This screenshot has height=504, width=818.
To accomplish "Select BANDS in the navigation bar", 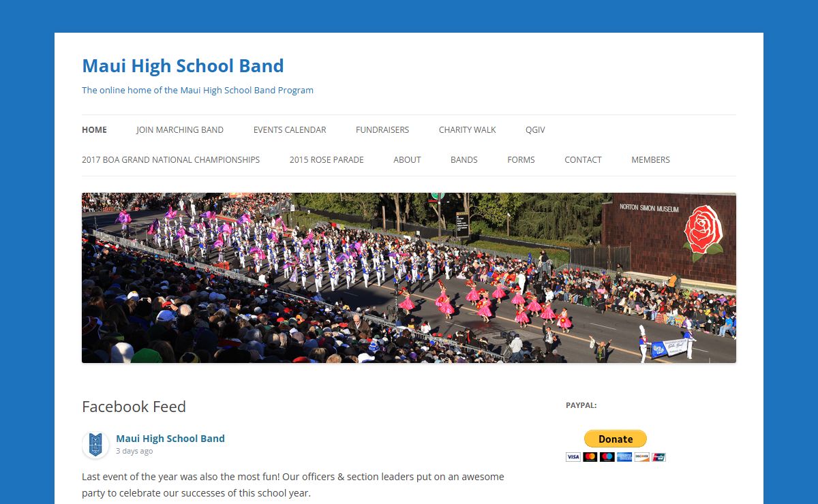I will coord(464,159).
